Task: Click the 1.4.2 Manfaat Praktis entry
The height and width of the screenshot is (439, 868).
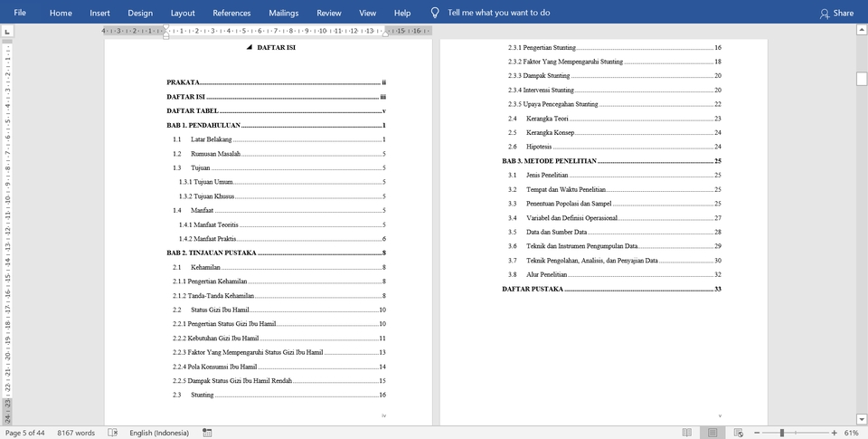Action: [282, 239]
